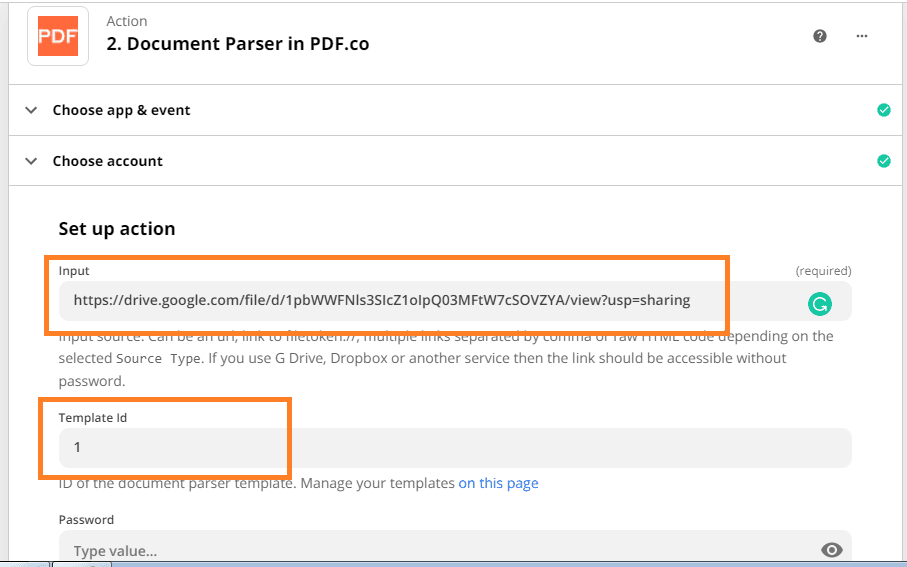Open the three-dot more options menu

862,36
